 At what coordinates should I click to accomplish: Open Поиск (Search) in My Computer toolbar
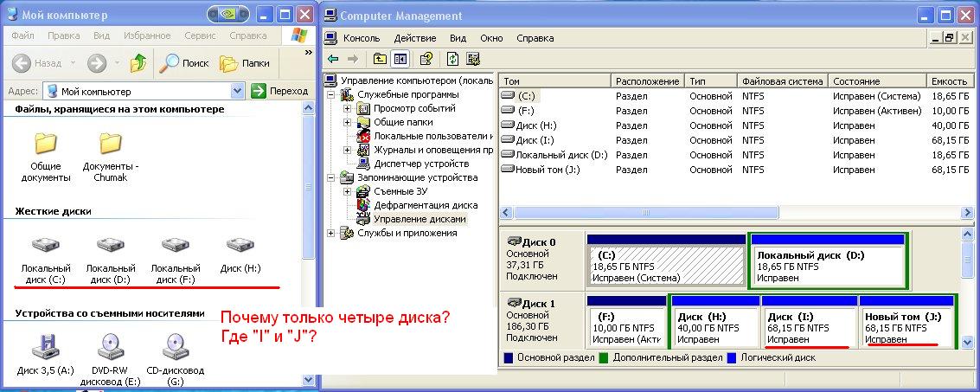[183, 63]
